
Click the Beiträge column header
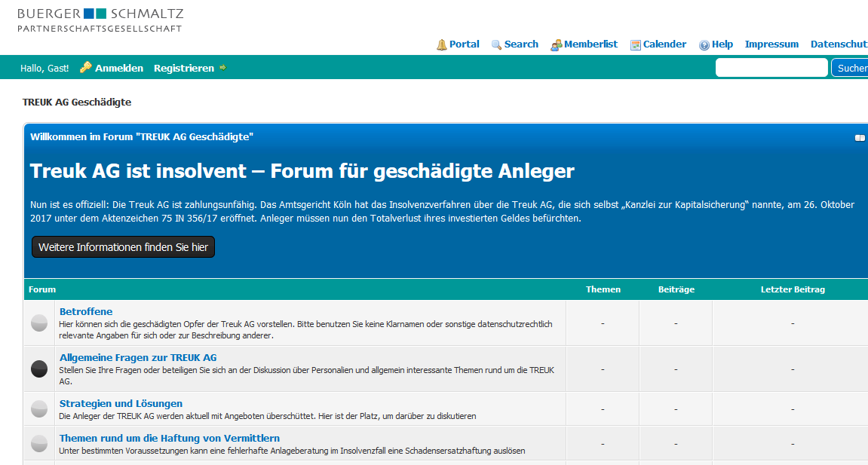pyautogui.click(x=676, y=289)
